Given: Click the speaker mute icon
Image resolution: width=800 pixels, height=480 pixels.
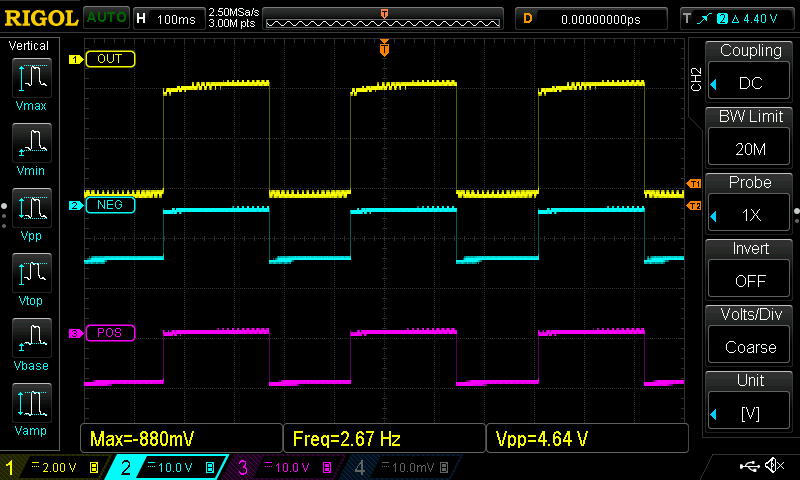Looking at the screenshot, I should coord(774,466).
